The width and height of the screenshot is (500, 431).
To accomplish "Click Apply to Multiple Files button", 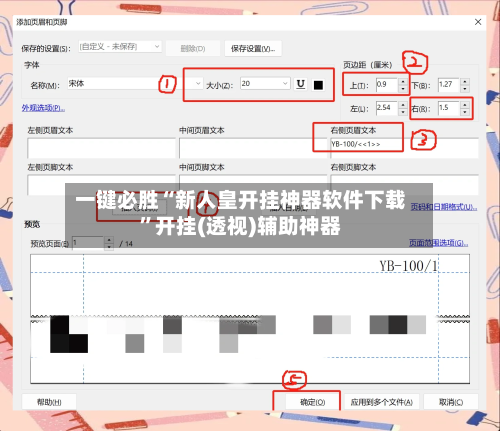I will (x=382, y=402).
